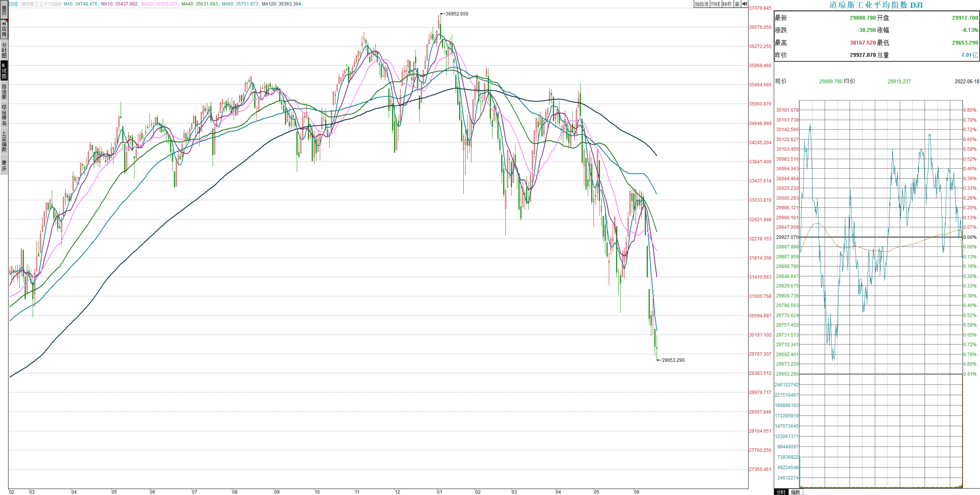Viewport: 980px width, 495px height.
Task: Open 自选股 watchlist in sidebar
Action: (x=4, y=91)
